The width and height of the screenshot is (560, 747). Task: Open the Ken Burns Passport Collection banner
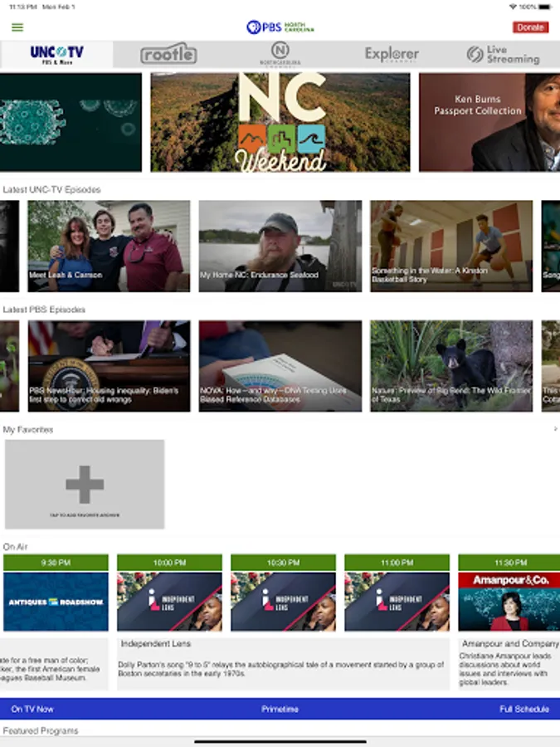click(x=489, y=122)
